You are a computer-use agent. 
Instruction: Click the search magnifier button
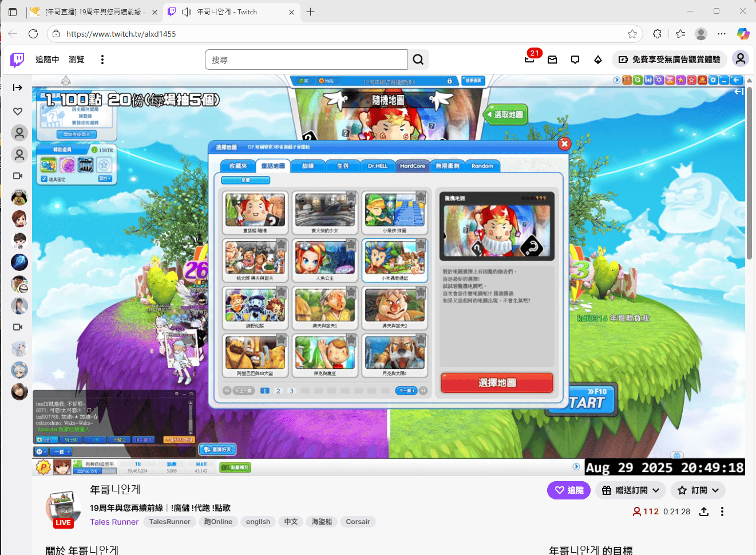[x=418, y=60]
